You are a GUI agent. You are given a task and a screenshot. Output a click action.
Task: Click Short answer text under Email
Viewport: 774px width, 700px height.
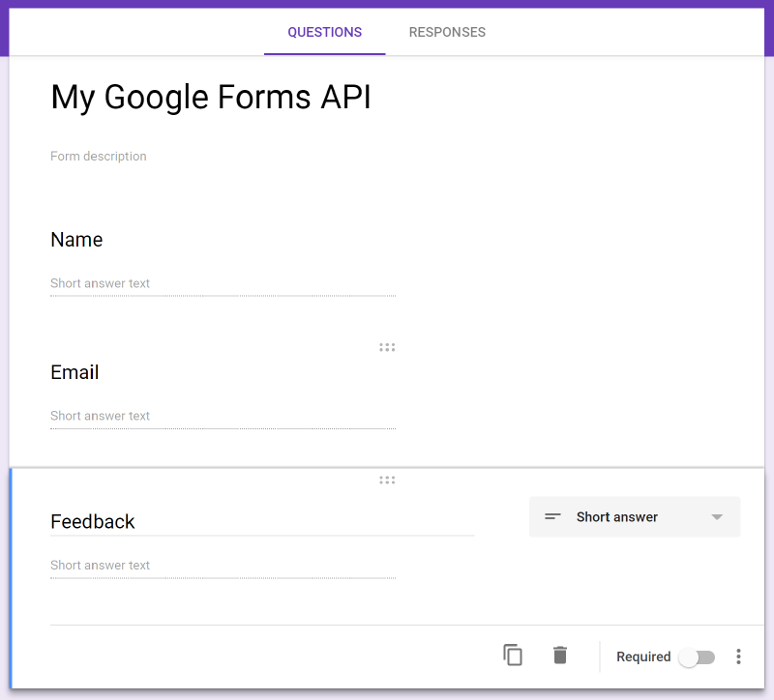coord(100,416)
